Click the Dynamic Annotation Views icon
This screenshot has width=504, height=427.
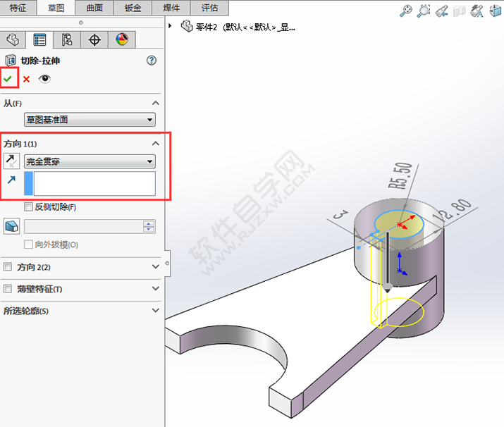pos(477,11)
